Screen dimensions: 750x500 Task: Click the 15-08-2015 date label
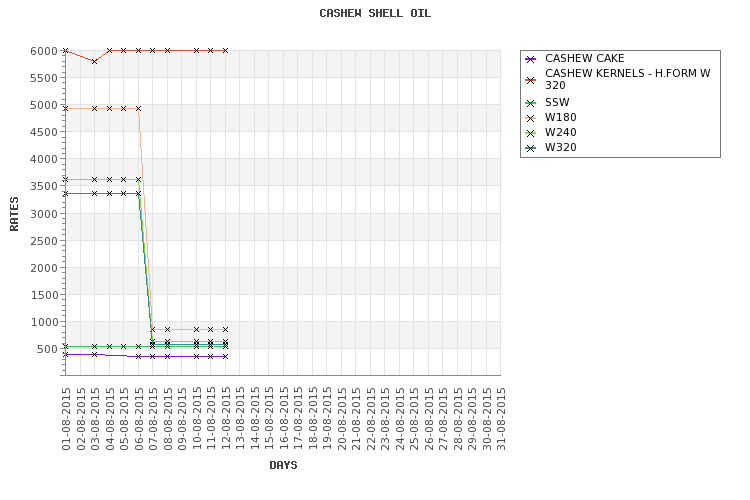click(x=269, y=419)
